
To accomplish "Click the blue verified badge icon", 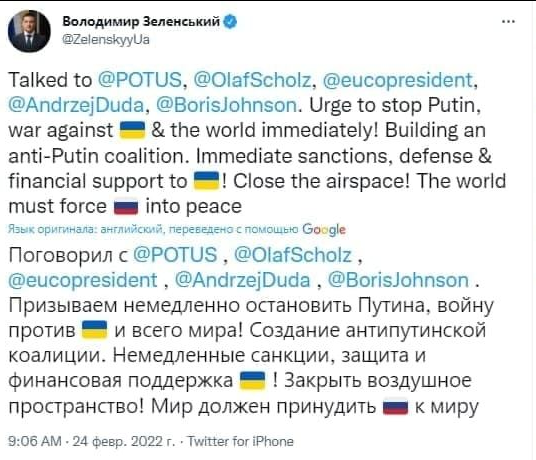I will (230, 22).
